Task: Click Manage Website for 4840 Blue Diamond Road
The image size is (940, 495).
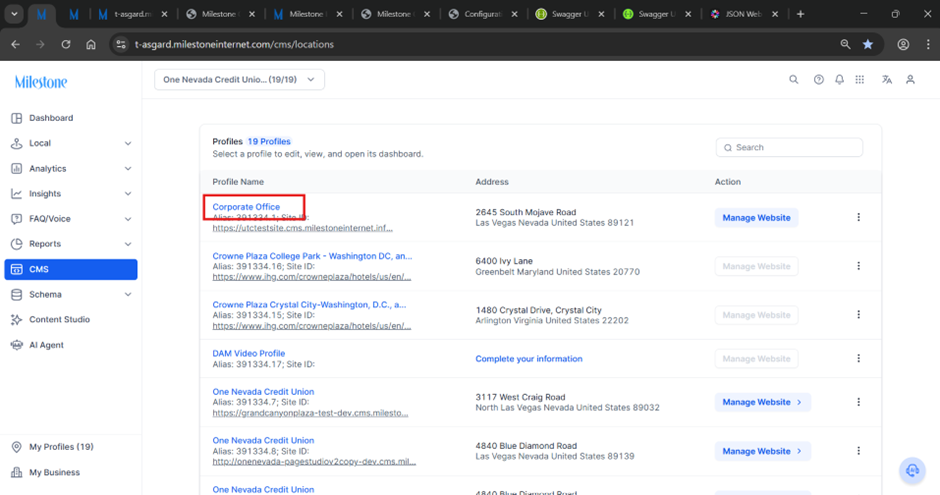Action: (x=763, y=451)
